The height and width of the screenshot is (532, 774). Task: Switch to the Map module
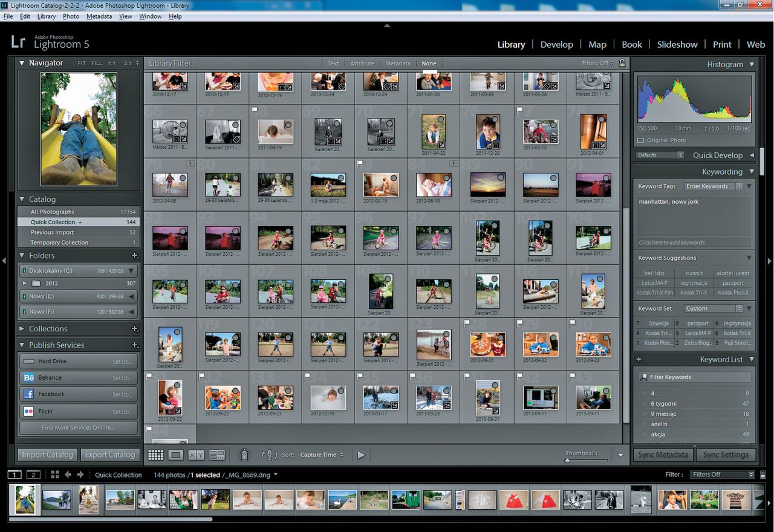point(597,44)
